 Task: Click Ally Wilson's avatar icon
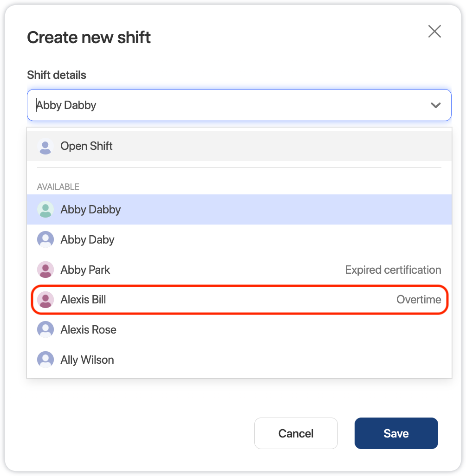tap(45, 360)
